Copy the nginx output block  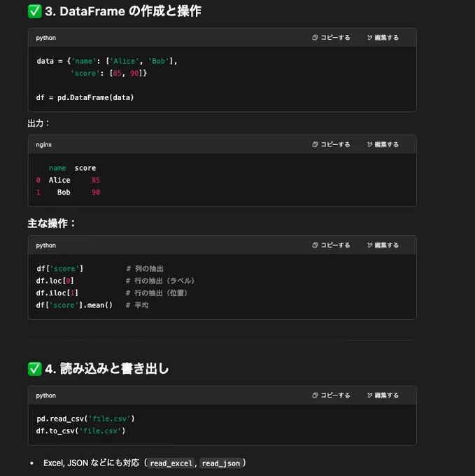[x=331, y=144]
